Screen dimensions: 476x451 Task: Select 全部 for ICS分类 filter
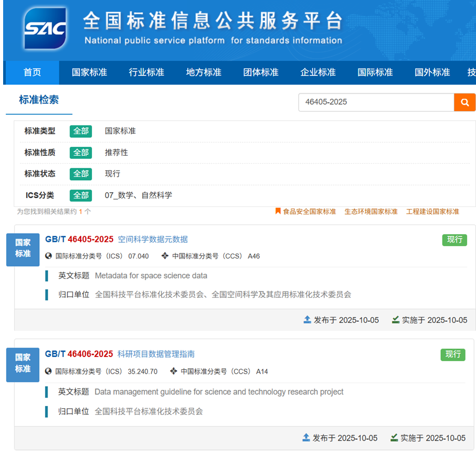tap(81, 195)
